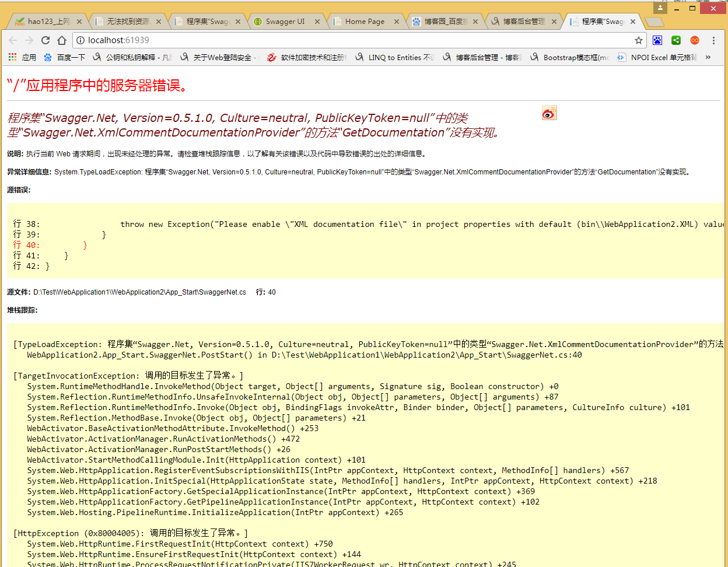Open the Apps shortcut in bookmarks bar

coord(22,57)
